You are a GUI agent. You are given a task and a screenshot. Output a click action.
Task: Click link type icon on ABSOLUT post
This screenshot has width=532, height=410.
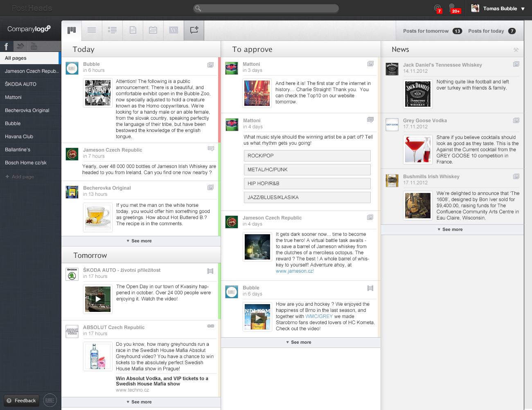pos(211,326)
